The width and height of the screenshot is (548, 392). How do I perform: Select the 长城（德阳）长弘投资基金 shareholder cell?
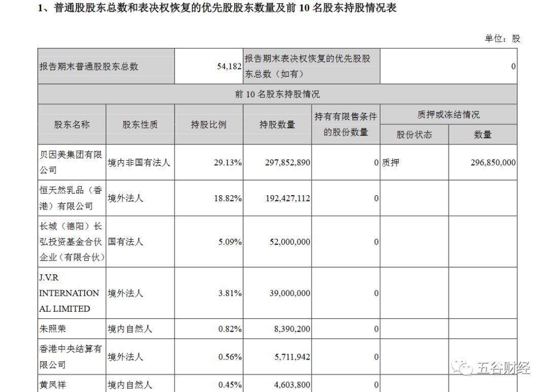pyautogui.click(x=72, y=242)
